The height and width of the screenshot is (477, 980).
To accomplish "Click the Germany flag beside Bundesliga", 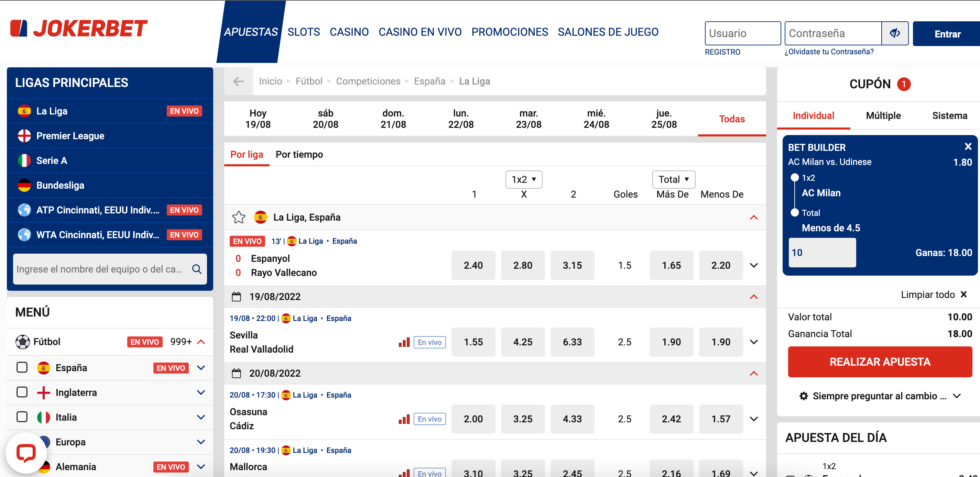I will pyautogui.click(x=24, y=185).
